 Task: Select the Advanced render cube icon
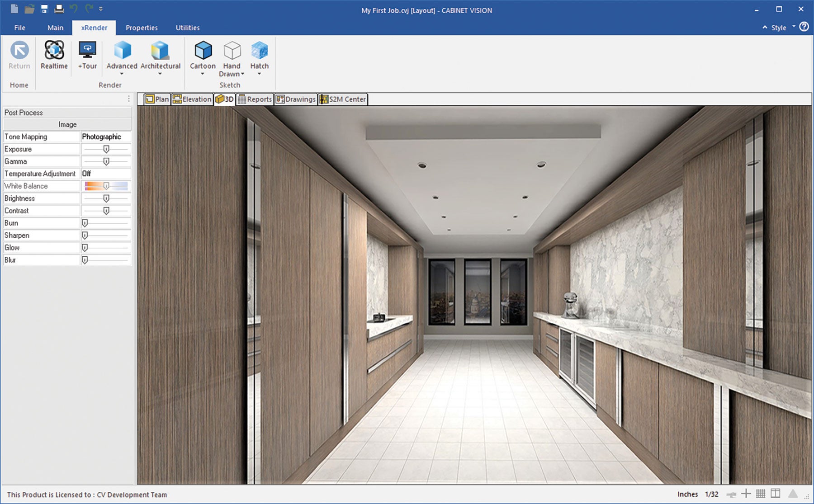[122, 51]
